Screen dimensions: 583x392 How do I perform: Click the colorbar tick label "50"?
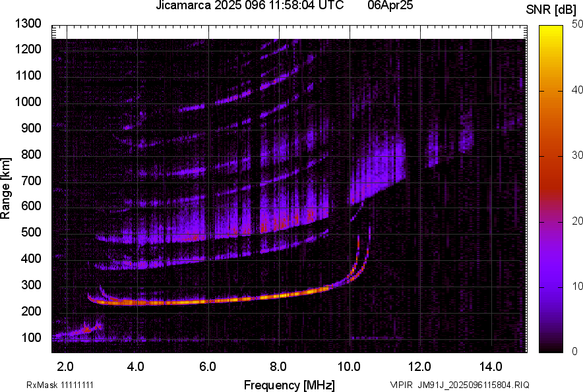(x=578, y=24)
